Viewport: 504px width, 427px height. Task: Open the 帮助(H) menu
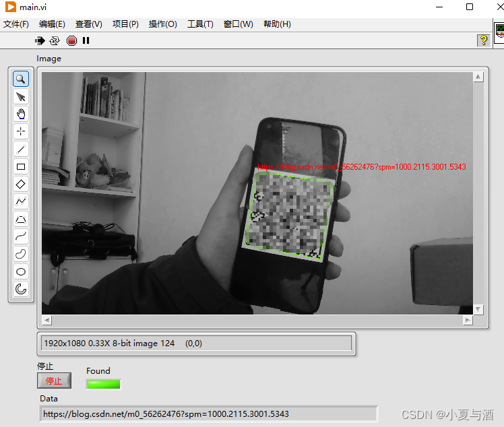coord(277,24)
